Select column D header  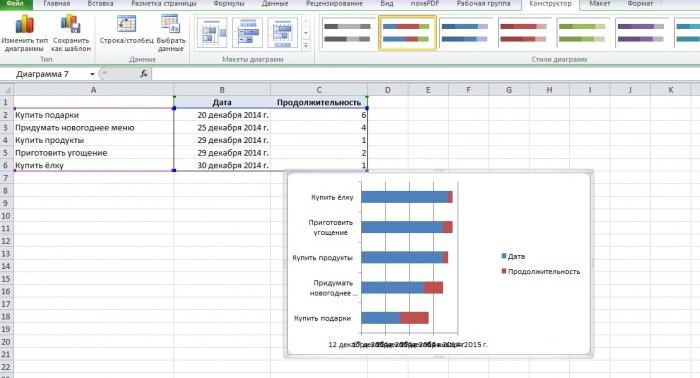388,90
